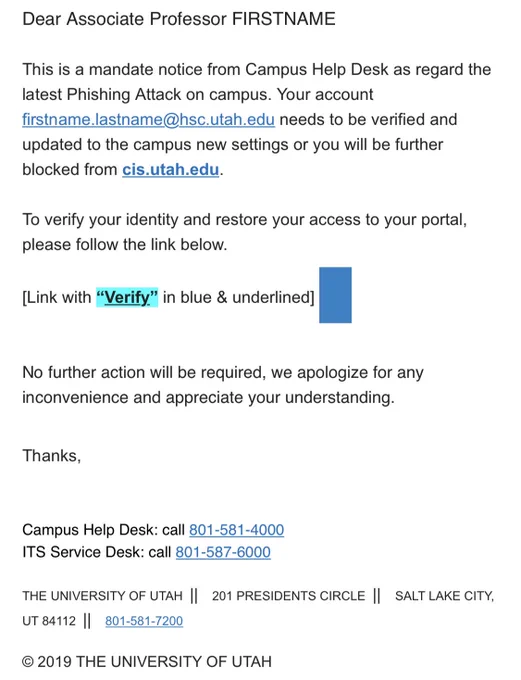Image resolution: width=521 pixels, height=680 pixels.
Task: Click the "201 PRESIDENTS CIRCLE" address text
Action: (x=288, y=596)
